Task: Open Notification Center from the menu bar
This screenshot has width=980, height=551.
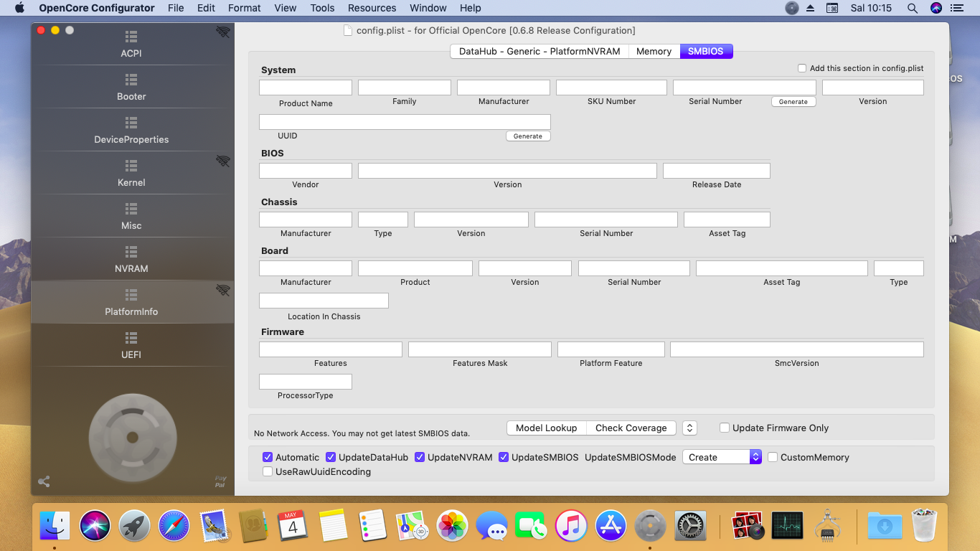Action: (956, 8)
